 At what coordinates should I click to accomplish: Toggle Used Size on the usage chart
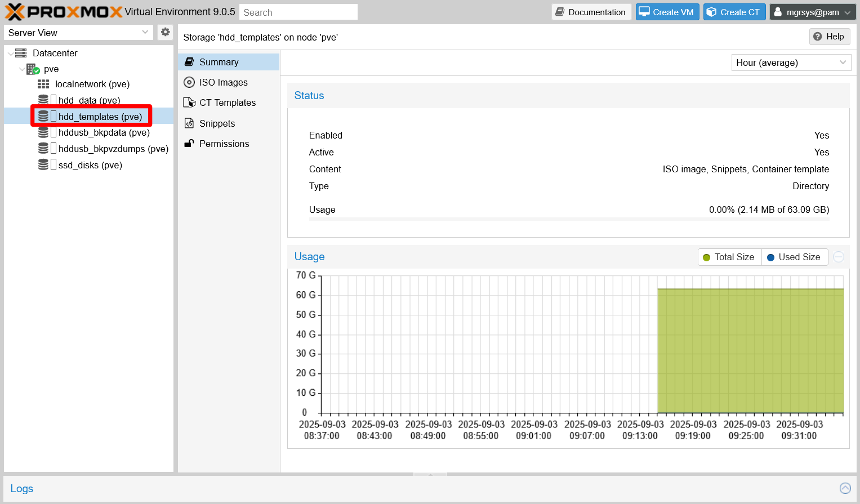[795, 257]
